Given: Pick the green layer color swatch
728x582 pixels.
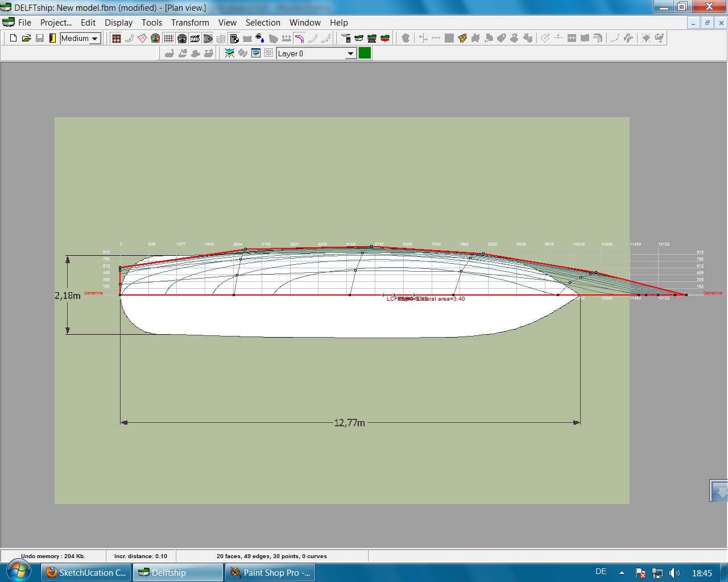Looking at the screenshot, I should coord(365,53).
